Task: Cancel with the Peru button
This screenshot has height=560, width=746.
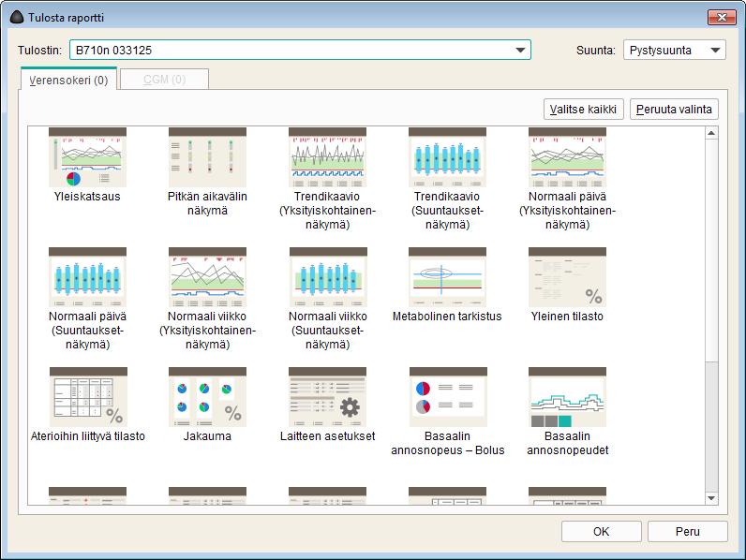Action: click(688, 532)
